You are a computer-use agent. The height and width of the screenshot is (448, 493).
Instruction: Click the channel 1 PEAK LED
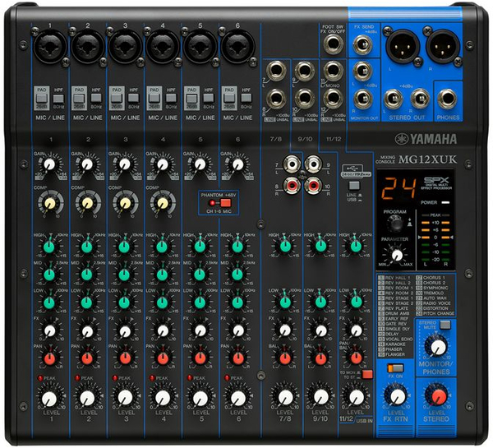(40, 378)
